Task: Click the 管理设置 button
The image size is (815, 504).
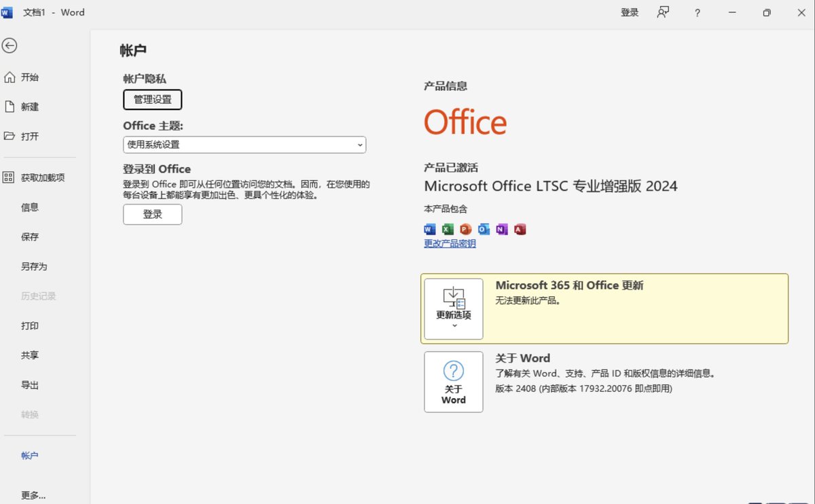Action: tap(153, 100)
